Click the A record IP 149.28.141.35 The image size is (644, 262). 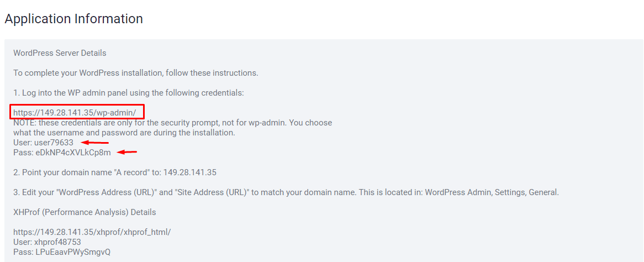(x=190, y=172)
